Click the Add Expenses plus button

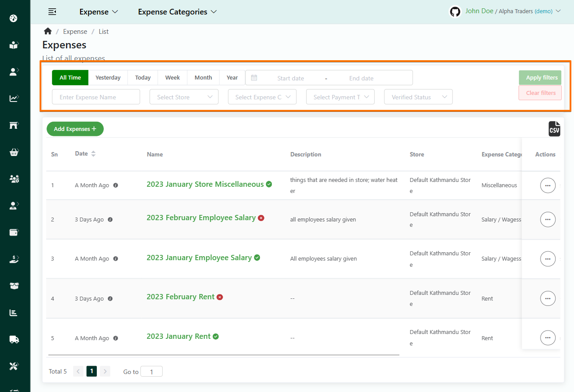[75, 129]
